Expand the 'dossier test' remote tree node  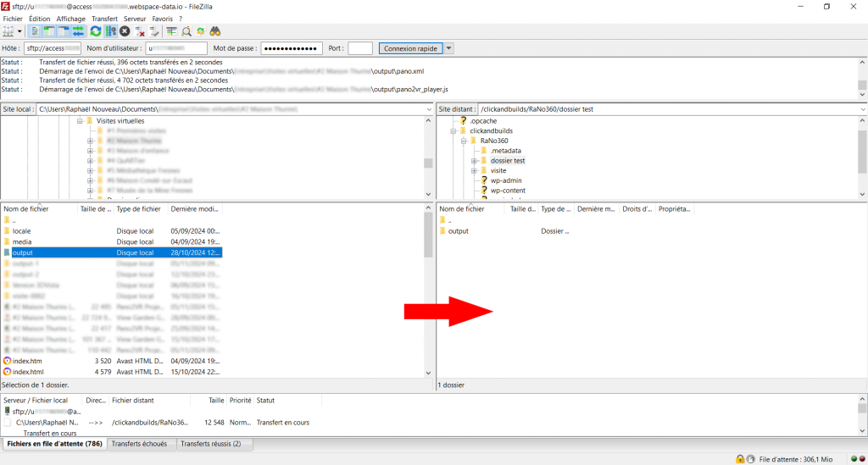pyautogui.click(x=475, y=161)
